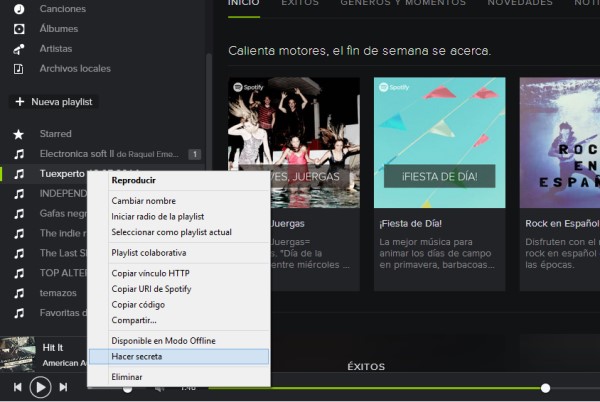Click the ¡Fiesta de Día! title link
Viewport: 600px width, 402px height.
tap(410, 224)
